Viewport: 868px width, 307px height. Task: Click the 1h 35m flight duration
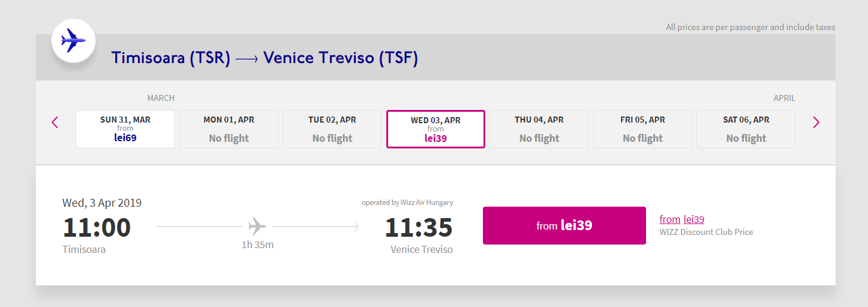(x=257, y=245)
